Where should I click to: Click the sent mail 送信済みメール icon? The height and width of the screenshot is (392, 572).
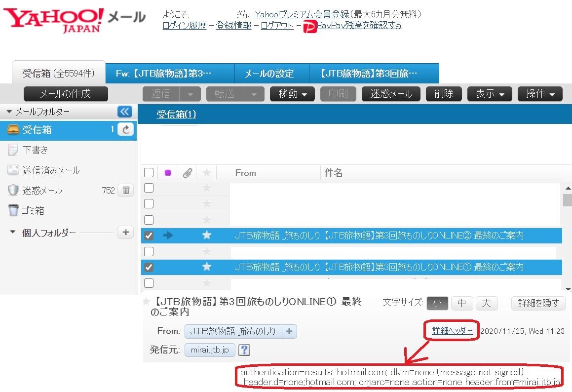click(13, 170)
